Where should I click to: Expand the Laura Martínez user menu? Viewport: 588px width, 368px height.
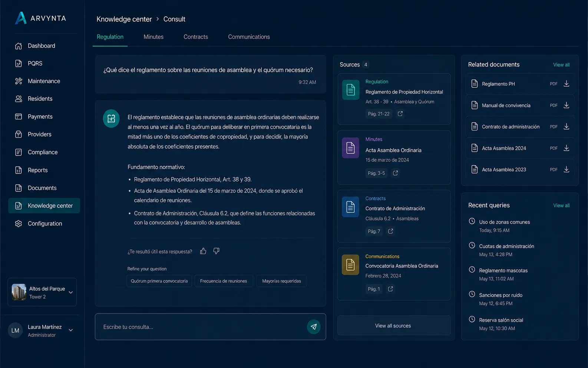[70, 330]
